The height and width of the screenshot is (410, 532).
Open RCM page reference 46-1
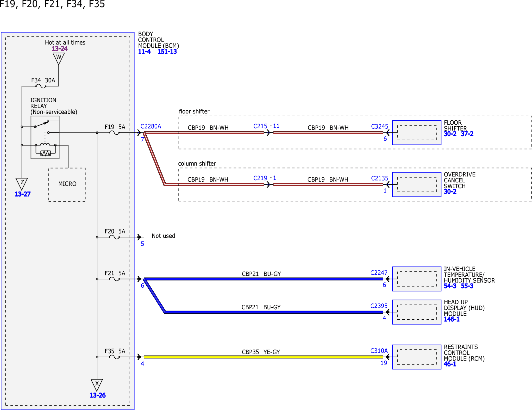(450, 364)
